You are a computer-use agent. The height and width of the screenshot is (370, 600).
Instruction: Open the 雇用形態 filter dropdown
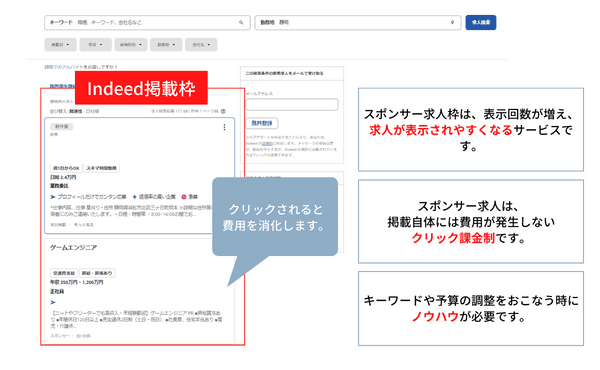pos(131,45)
